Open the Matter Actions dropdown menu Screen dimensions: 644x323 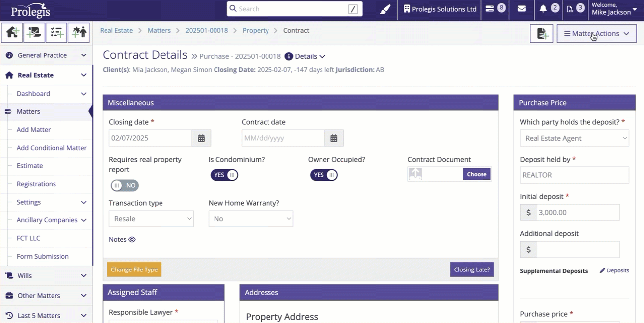(596, 34)
